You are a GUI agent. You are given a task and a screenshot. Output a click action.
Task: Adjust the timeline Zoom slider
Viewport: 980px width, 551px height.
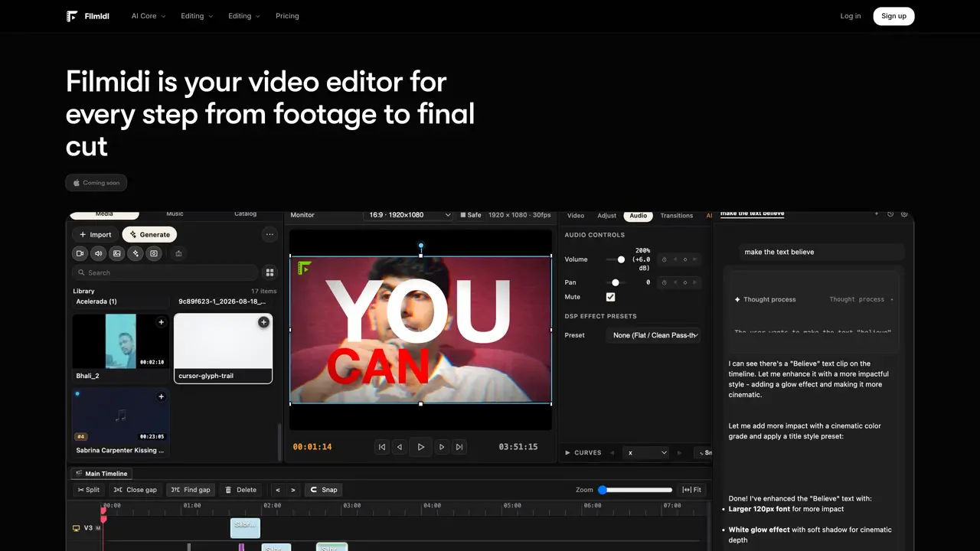pyautogui.click(x=635, y=490)
